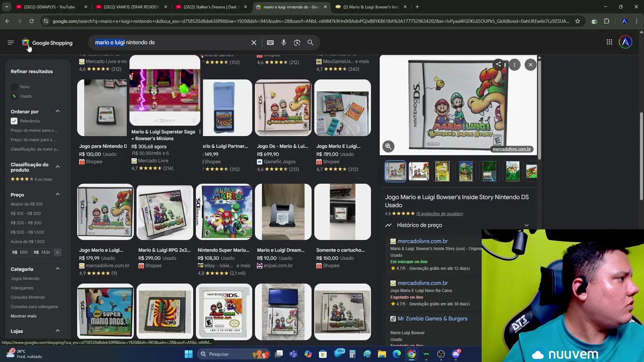Clear the search box text
This screenshot has height=362, width=644.
coord(254,43)
